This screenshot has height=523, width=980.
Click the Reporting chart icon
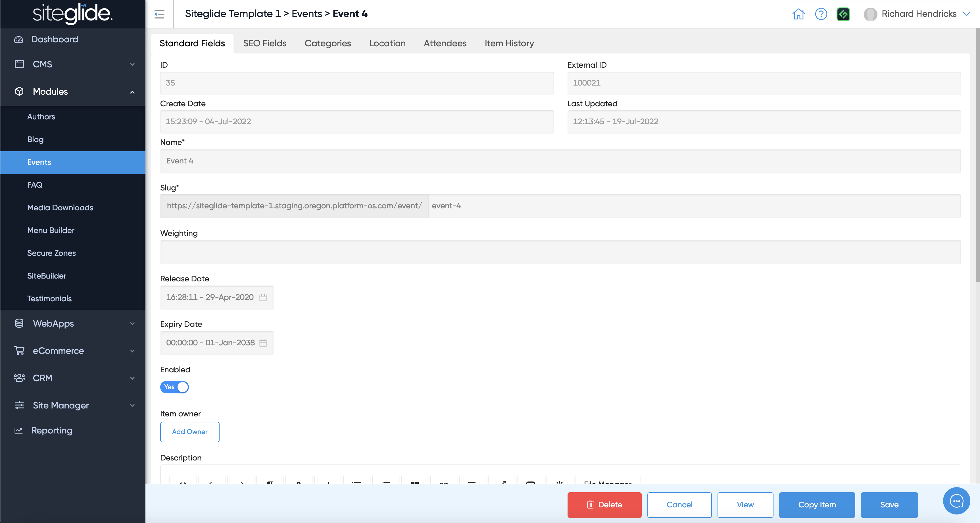click(x=19, y=431)
